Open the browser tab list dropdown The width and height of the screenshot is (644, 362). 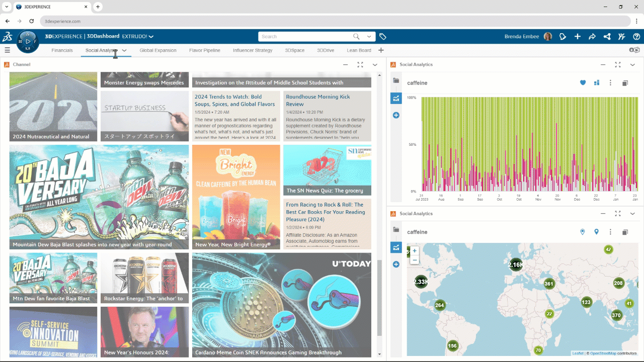pos(7,7)
